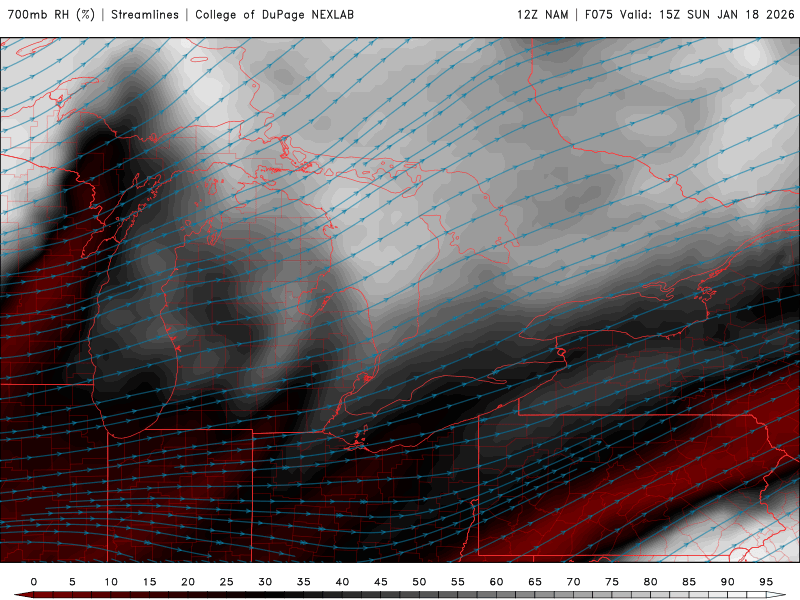
Task: Click the "50" value on the color scale
Action: [419, 582]
